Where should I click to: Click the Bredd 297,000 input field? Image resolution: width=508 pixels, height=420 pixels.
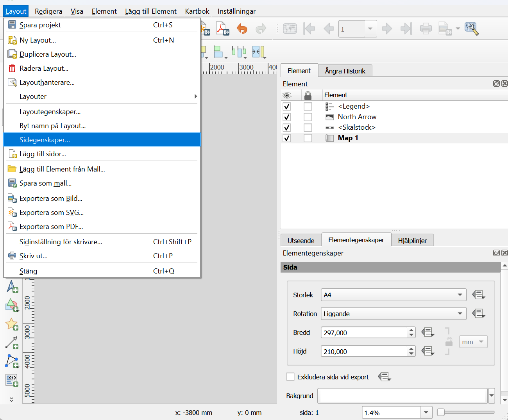pyautogui.click(x=364, y=332)
